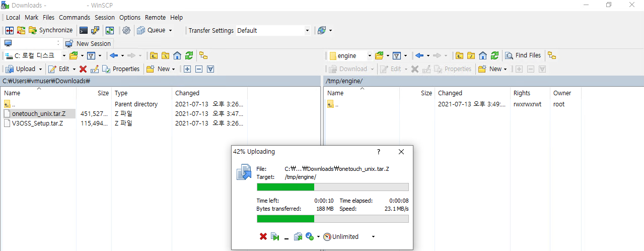This screenshot has width=644, height=251.
Task: Click remote panel filter icon
Action: coord(396,55)
